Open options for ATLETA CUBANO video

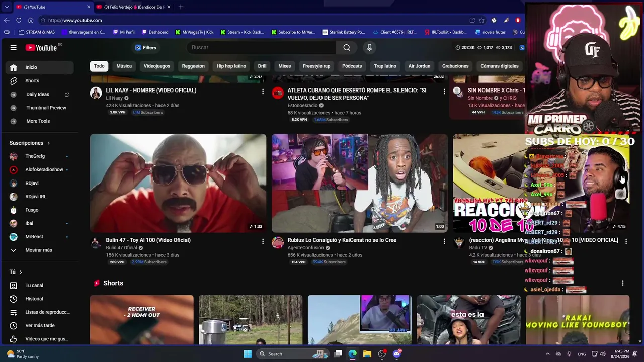pyautogui.click(x=444, y=92)
